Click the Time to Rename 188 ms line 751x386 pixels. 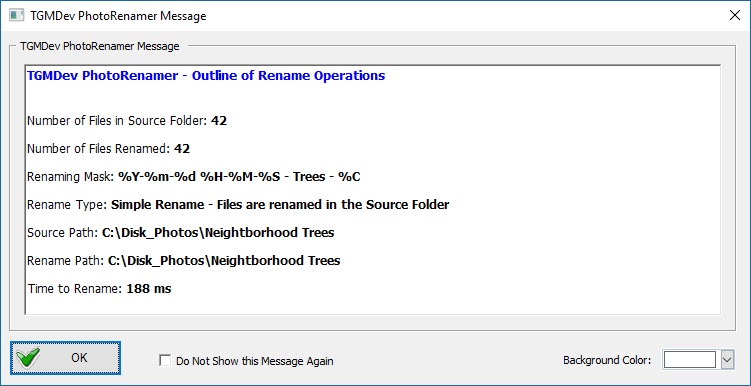point(99,289)
